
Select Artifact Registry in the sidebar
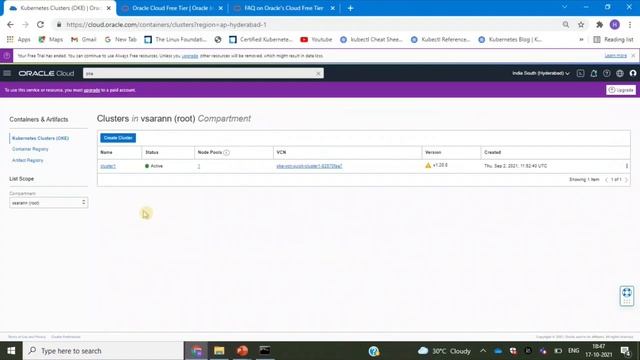pyautogui.click(x=28, y=160)
